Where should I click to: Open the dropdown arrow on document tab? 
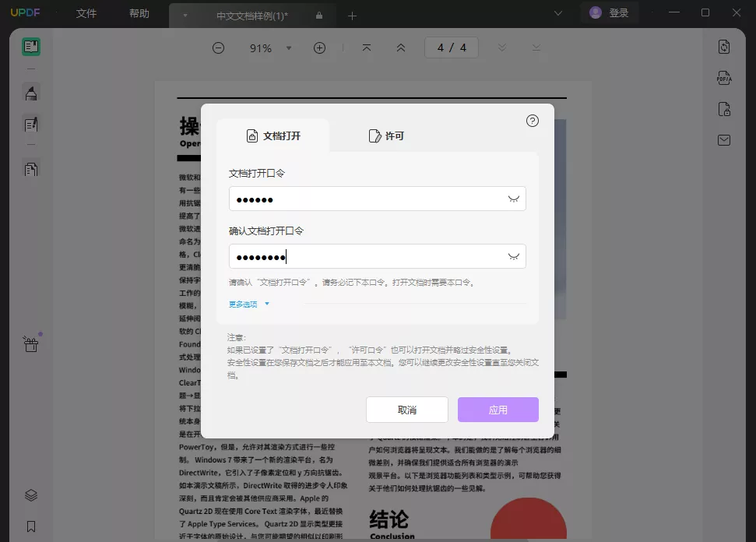click(185, 16)
